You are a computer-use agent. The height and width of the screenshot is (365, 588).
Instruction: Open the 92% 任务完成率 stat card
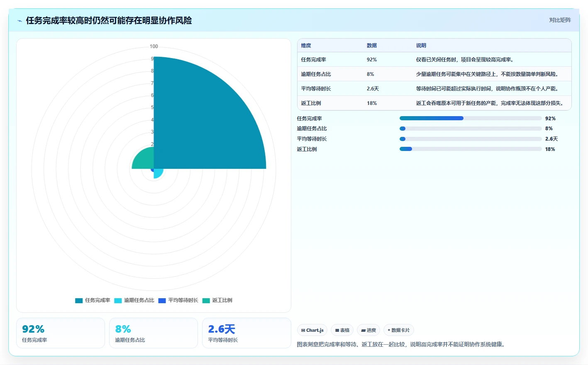point(61,333)
